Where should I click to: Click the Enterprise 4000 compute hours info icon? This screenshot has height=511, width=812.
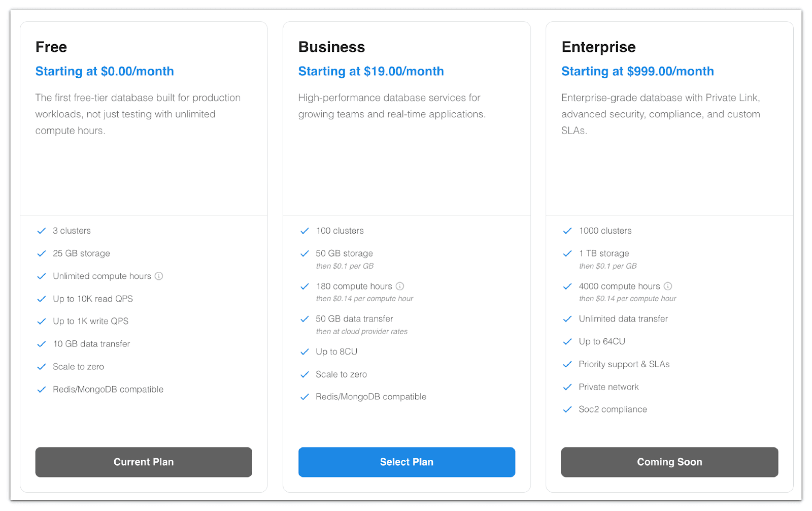[x=668, y=286]
